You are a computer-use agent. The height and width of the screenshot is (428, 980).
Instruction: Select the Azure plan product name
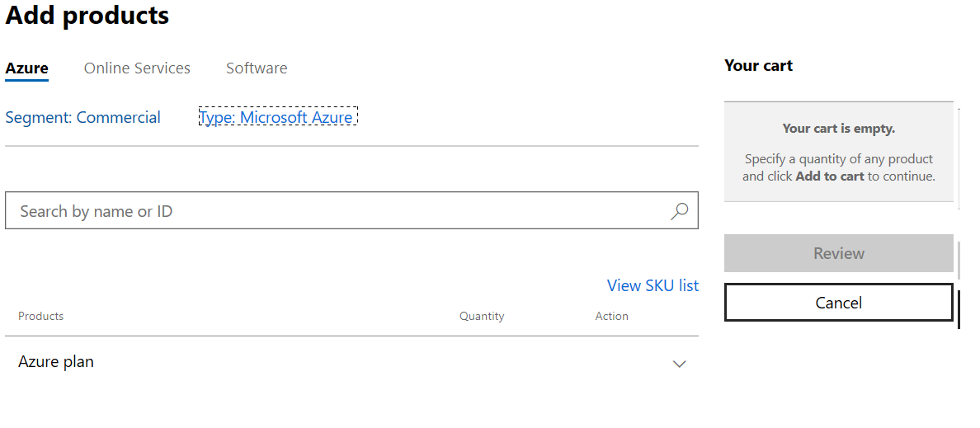coord(56,362)
